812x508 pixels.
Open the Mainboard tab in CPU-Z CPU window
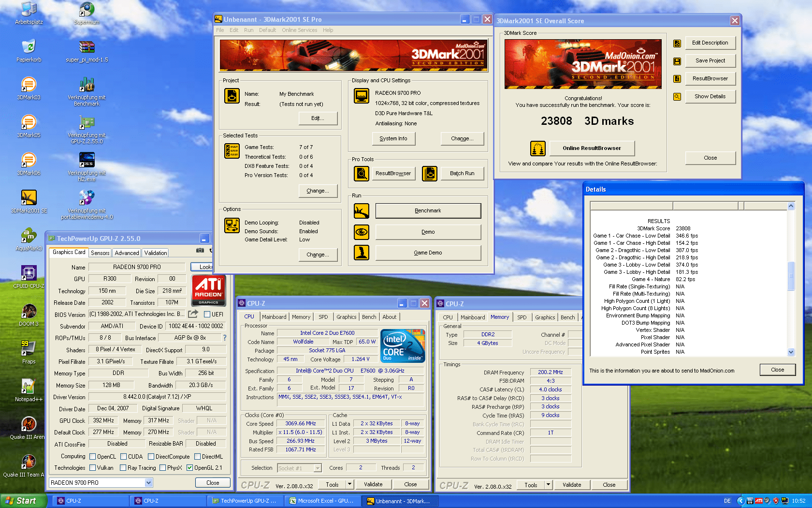274,317
